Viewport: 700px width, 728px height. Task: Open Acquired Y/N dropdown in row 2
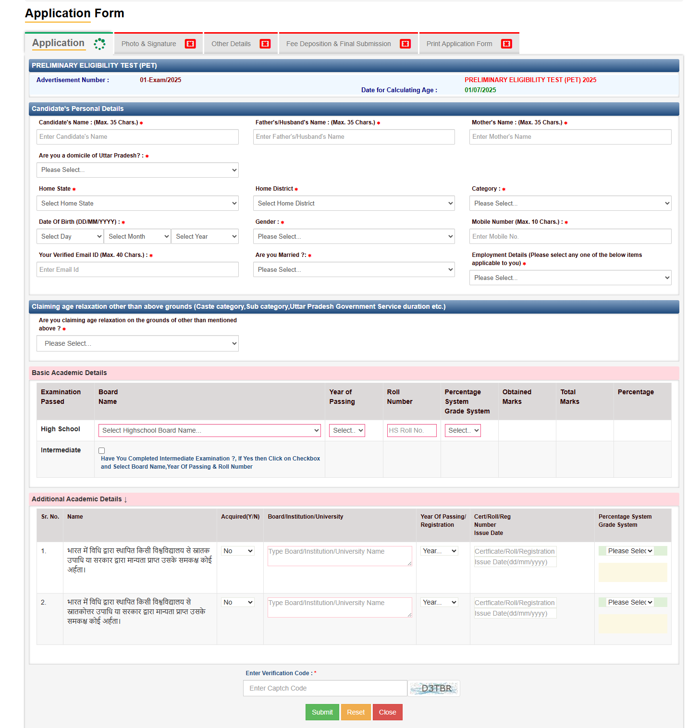coord(238,602)
